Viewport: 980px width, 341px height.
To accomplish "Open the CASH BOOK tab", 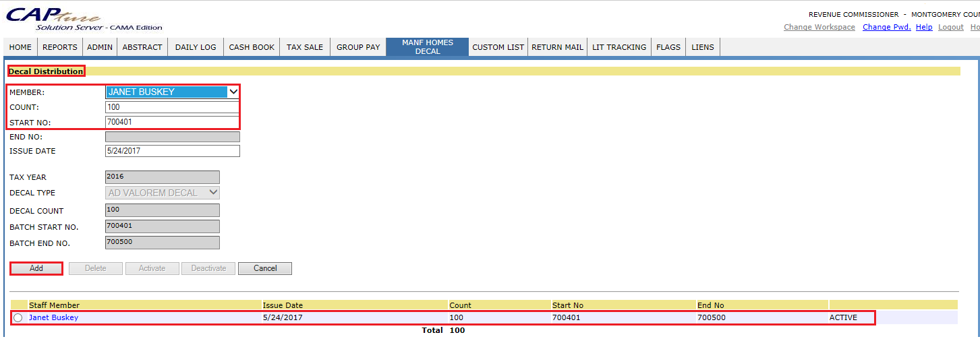I will [252, 47].
